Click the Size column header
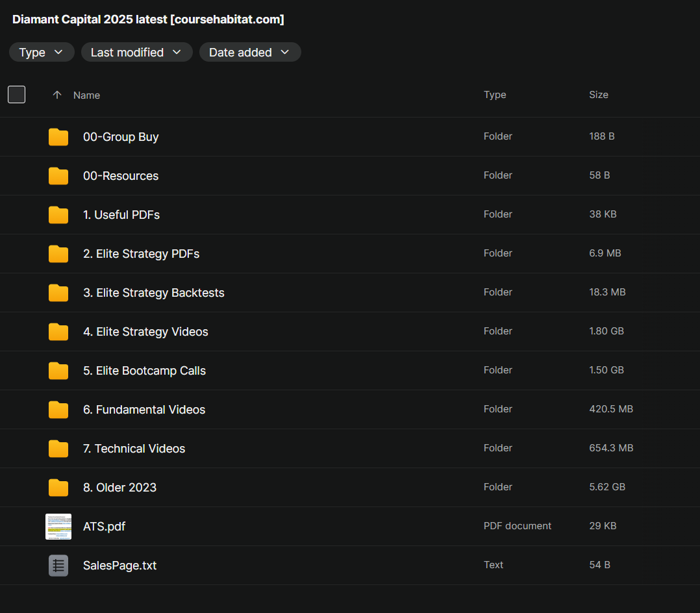 coord(598,95)
